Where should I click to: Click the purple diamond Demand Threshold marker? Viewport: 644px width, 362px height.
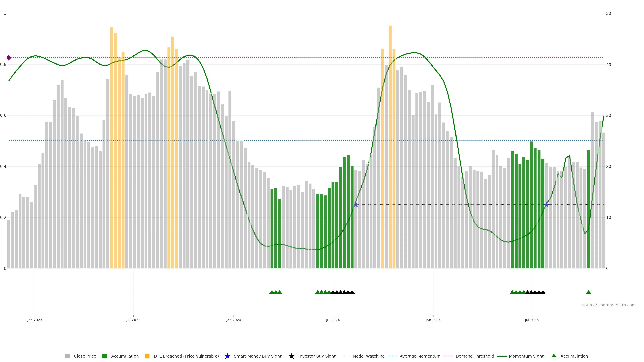click(x=9, y=58)
